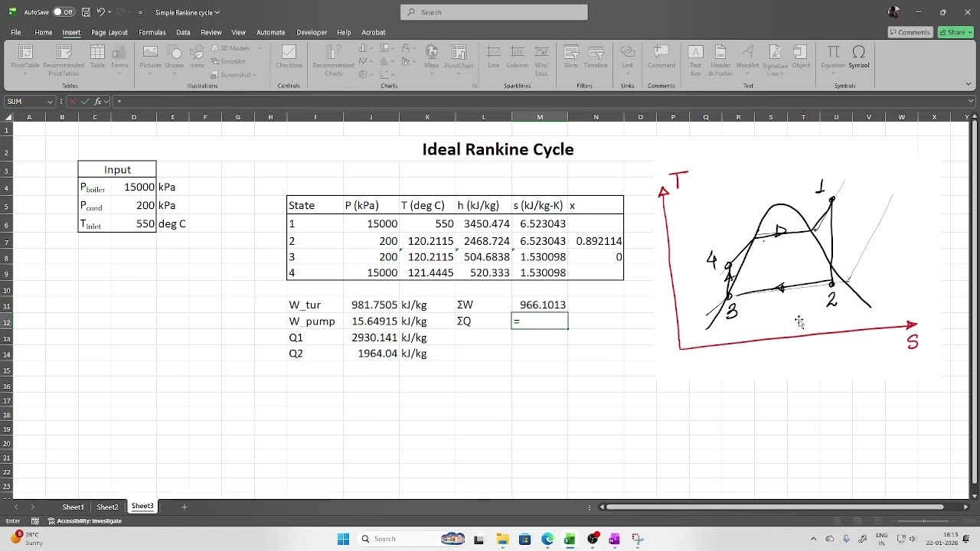Insert a Comment from the ribbon
Screen dimensions: 980x551
coord(661,57)
